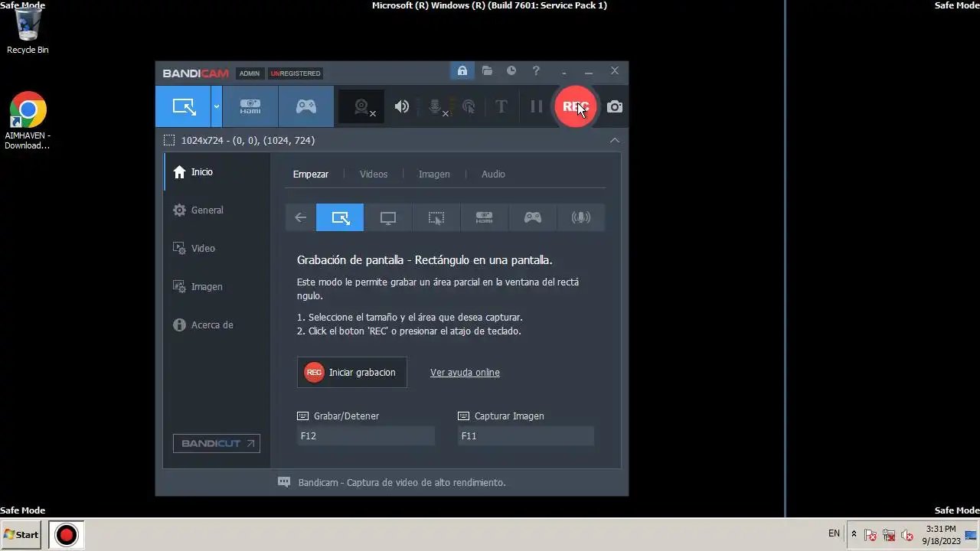Open the AIMHAVEN Chrome shortcut on desktop
Viewport: 980px width, 551px height.
(28, 121)
